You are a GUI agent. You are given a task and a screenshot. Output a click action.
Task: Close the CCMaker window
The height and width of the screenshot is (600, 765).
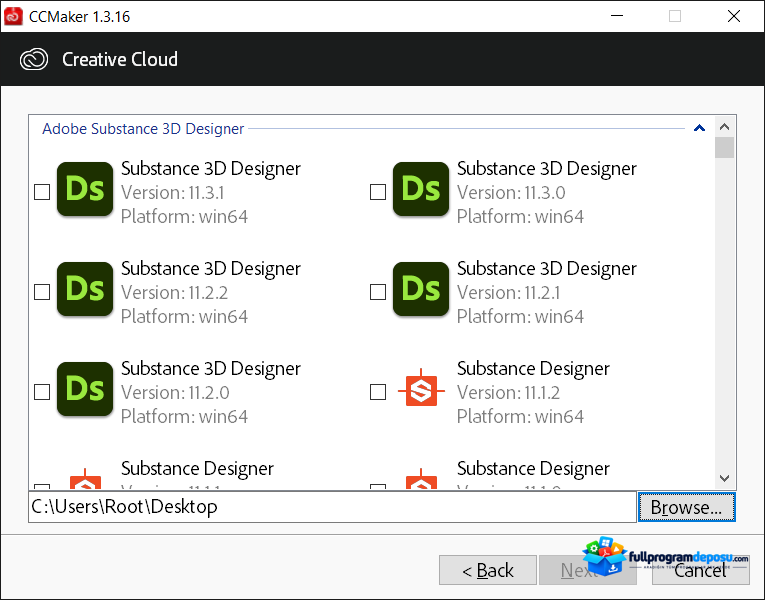click(734, 16)
